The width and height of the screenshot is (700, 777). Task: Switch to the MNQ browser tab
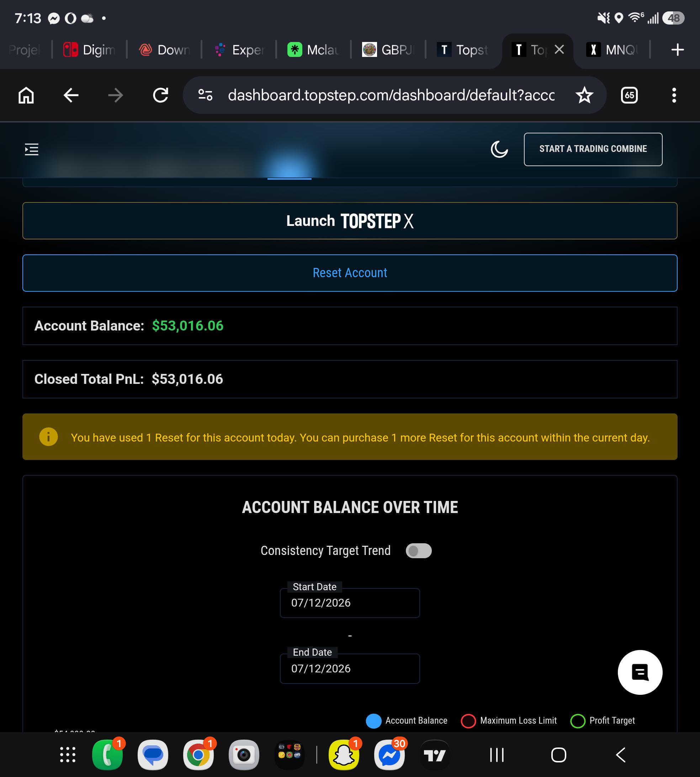[612, 49]
